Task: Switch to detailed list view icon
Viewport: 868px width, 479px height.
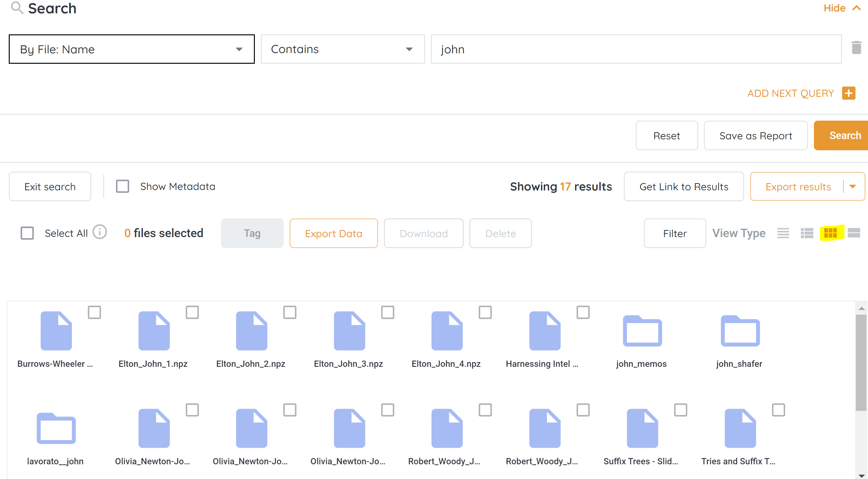Action: click(807, 233)
